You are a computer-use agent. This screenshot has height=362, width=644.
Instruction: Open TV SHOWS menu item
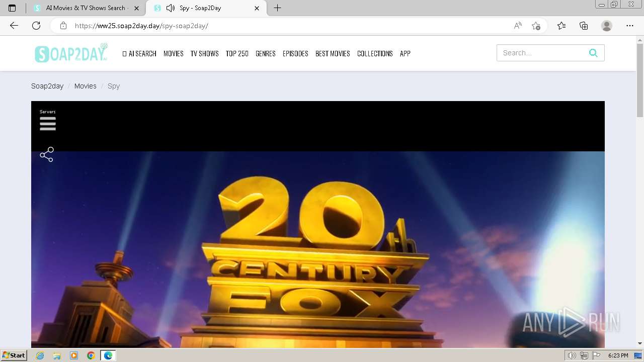click(x=204, y=53)
